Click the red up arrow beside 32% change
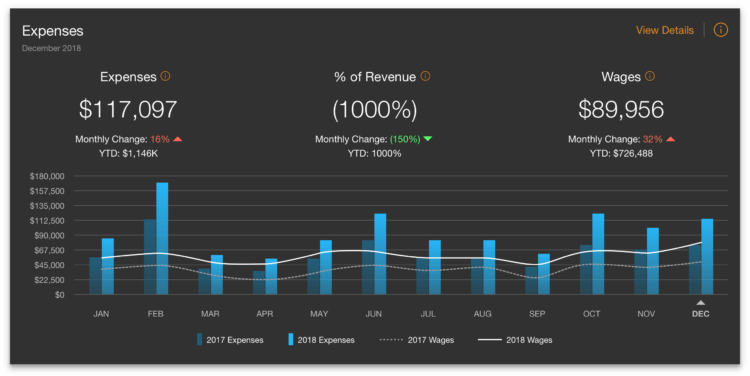750x376 pixels. click(x=670, y=139)
